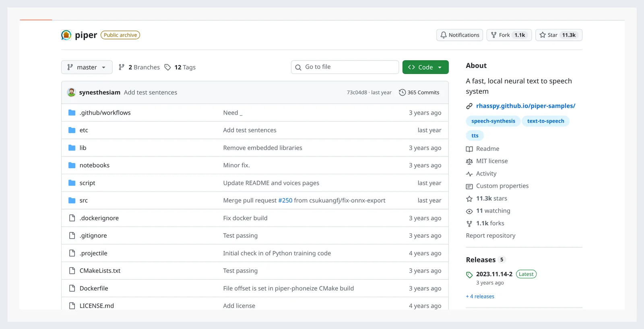
Task: Click the Activity pulse icon
Action: click(x=469, y=174)
